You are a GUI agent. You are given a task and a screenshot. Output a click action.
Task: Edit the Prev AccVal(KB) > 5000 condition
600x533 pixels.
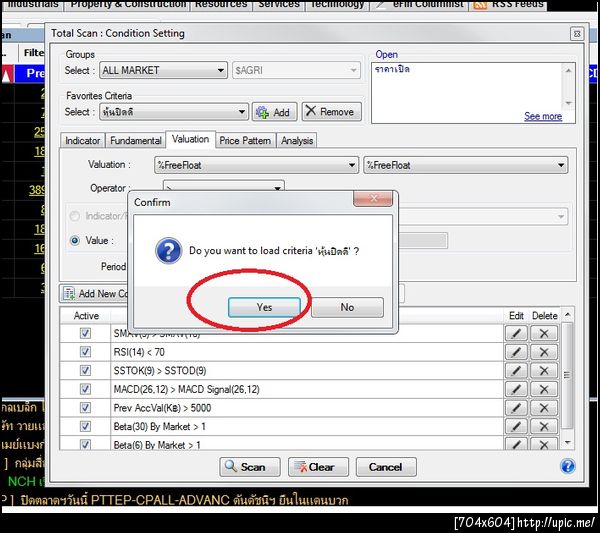tap(516, 408)
